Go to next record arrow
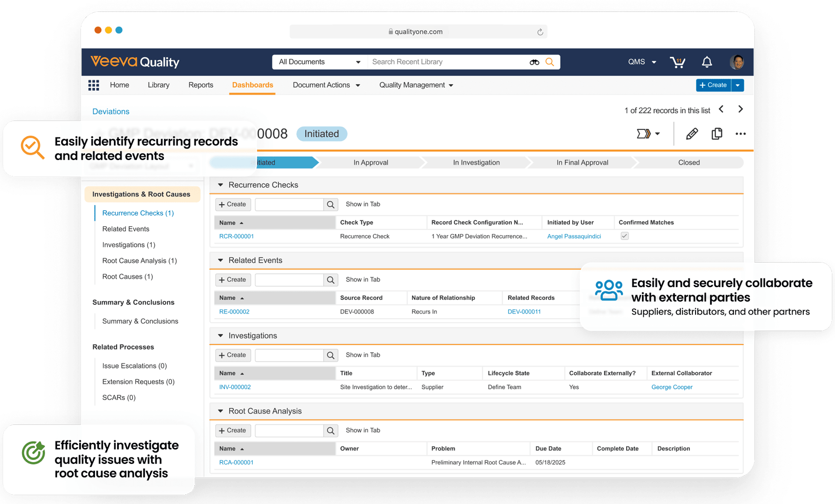The image size is (835, 504). pyautogui.click(x=740, y=109)
